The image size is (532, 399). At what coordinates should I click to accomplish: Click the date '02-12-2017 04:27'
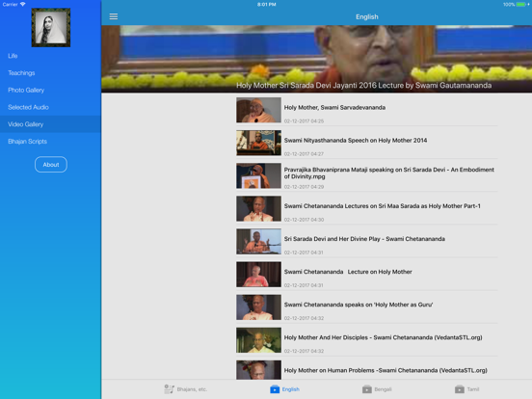click(304, 154)
